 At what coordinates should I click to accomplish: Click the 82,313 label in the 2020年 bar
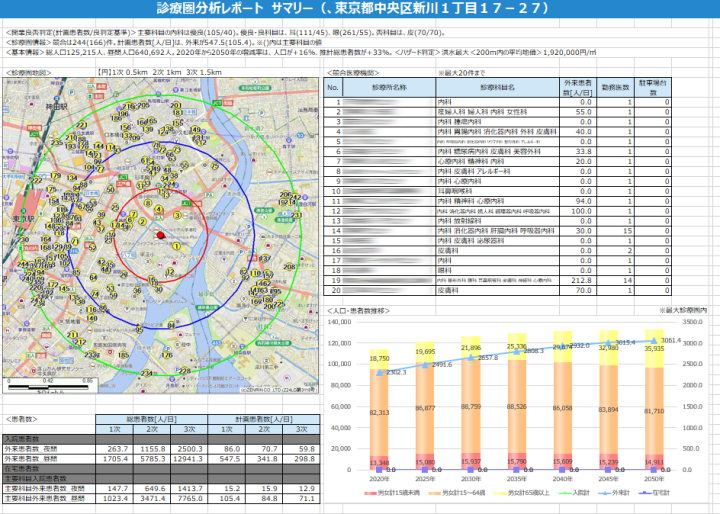(379, 412)
